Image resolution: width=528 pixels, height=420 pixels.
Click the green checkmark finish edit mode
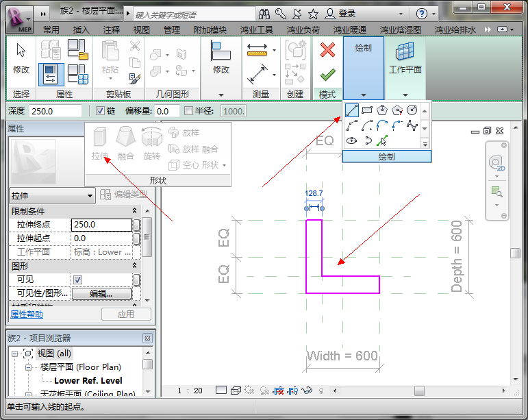tap(327, 75)
